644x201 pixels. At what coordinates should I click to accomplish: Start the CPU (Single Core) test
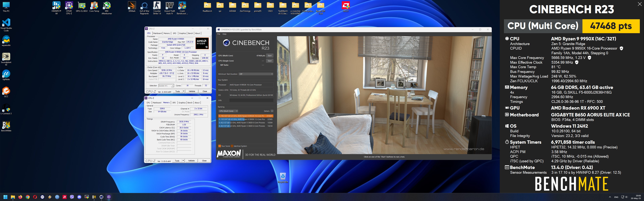(270, 61)
